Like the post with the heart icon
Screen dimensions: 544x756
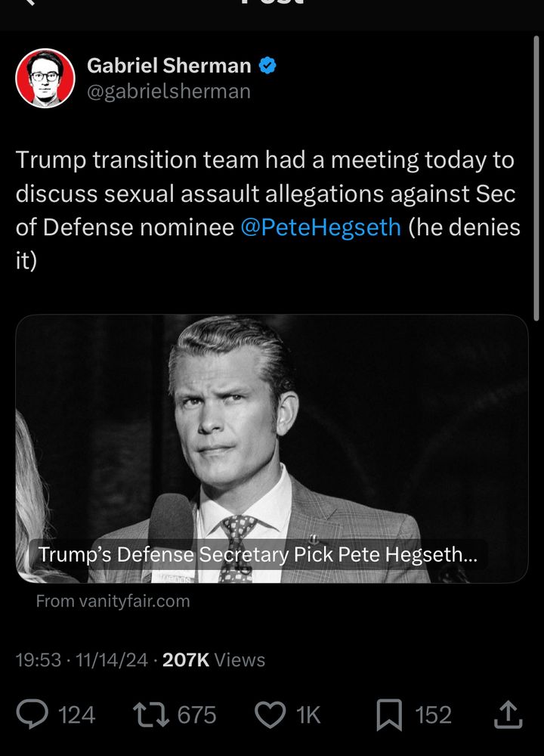270,714
